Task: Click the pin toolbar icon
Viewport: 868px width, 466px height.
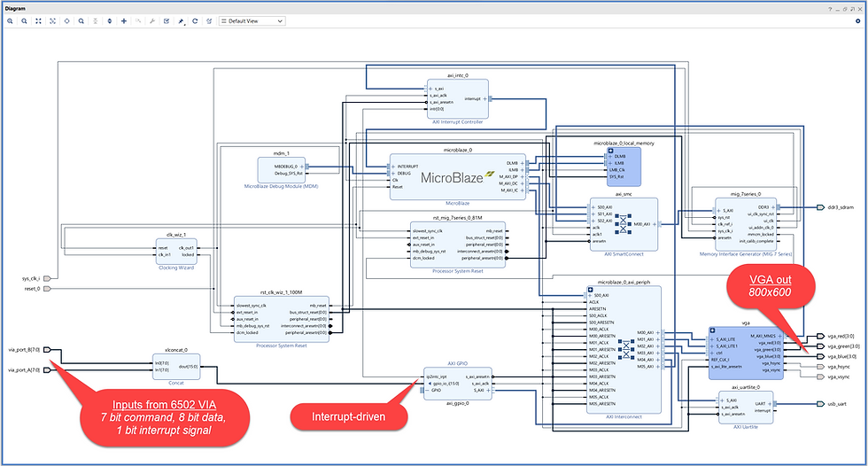Action: tap(181, 21)
